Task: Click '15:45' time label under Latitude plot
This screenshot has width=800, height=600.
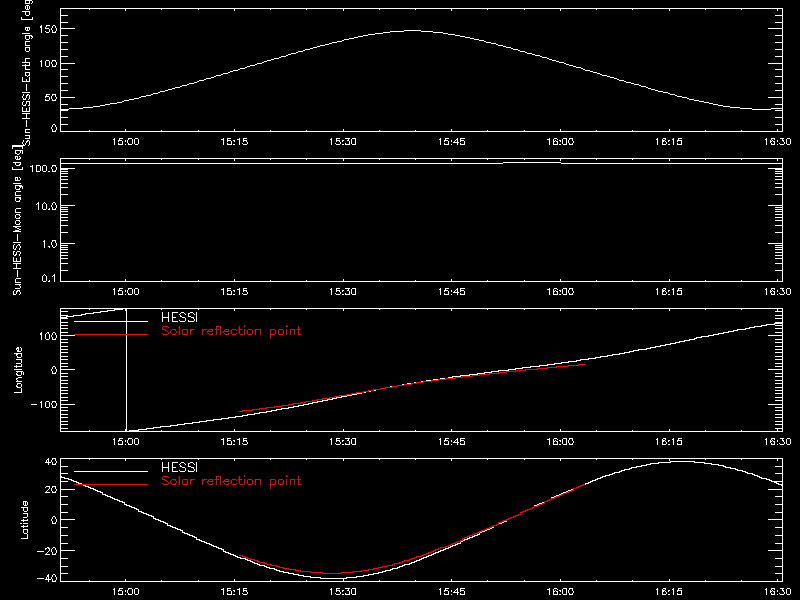Action: click(x=452, y=592)
